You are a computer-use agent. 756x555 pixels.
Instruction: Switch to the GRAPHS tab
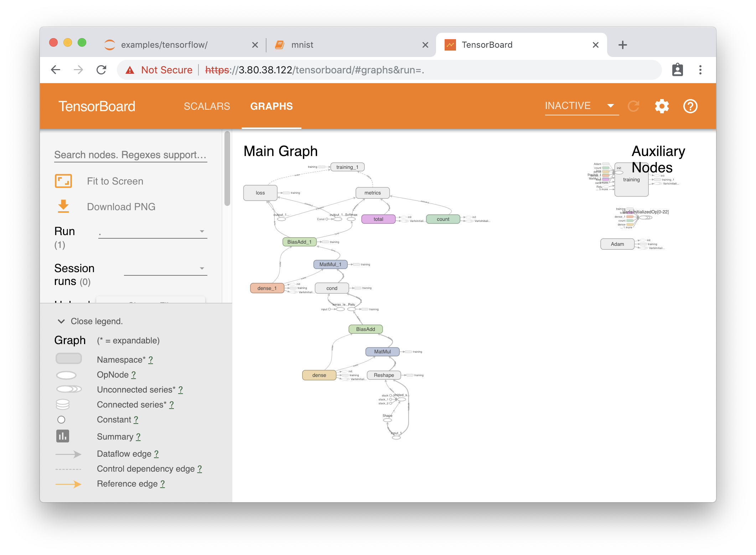coord(271,106)
